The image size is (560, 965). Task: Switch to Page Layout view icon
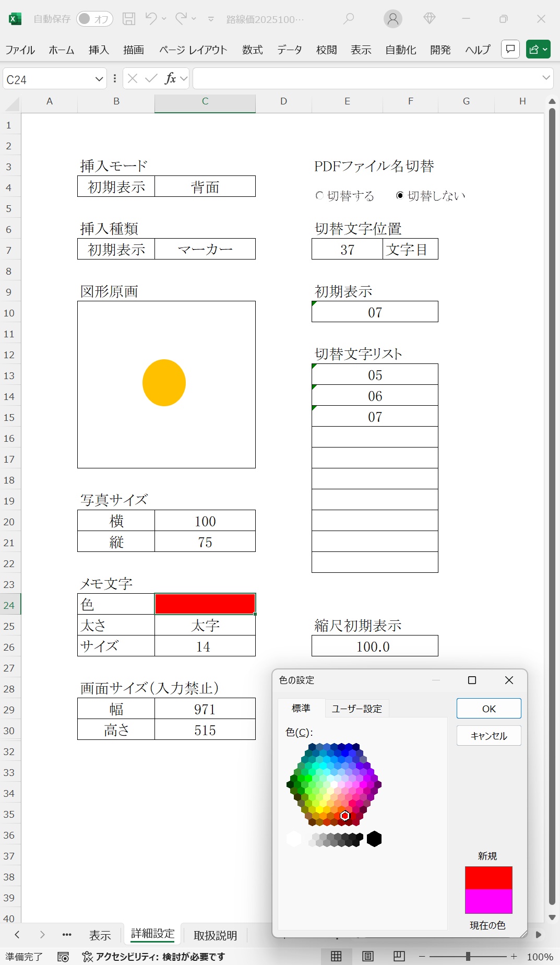click(368, 956)
